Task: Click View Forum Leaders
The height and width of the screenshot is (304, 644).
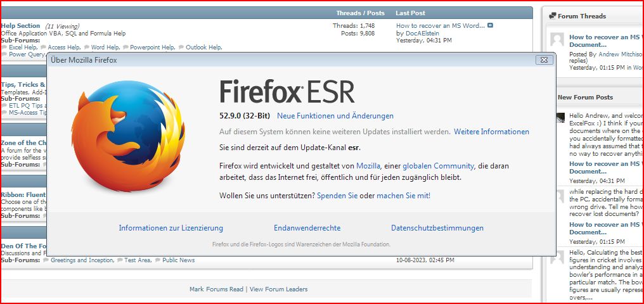Action: click(x=278, y=289)
